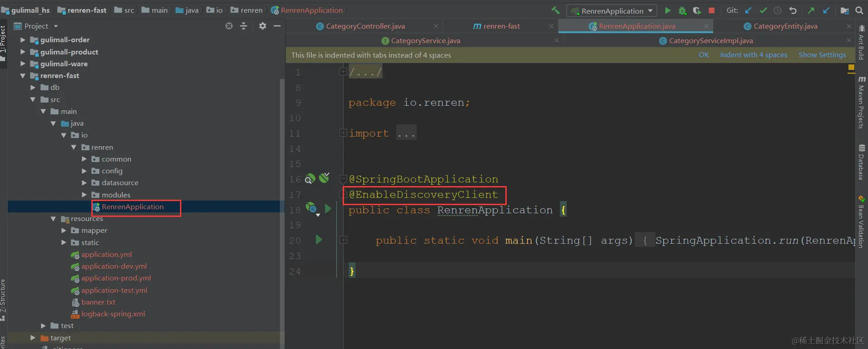
Task: Stop the running application
Action: [712, 10]
